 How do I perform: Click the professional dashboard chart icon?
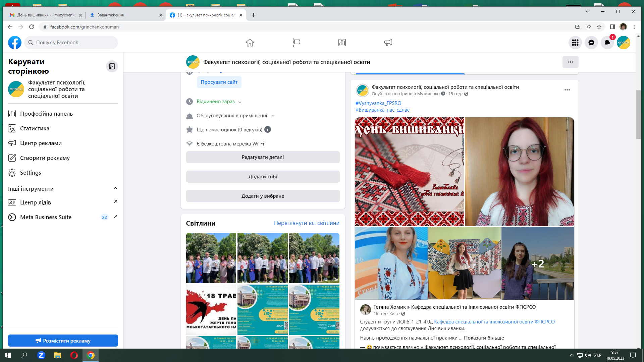[342, 43]
